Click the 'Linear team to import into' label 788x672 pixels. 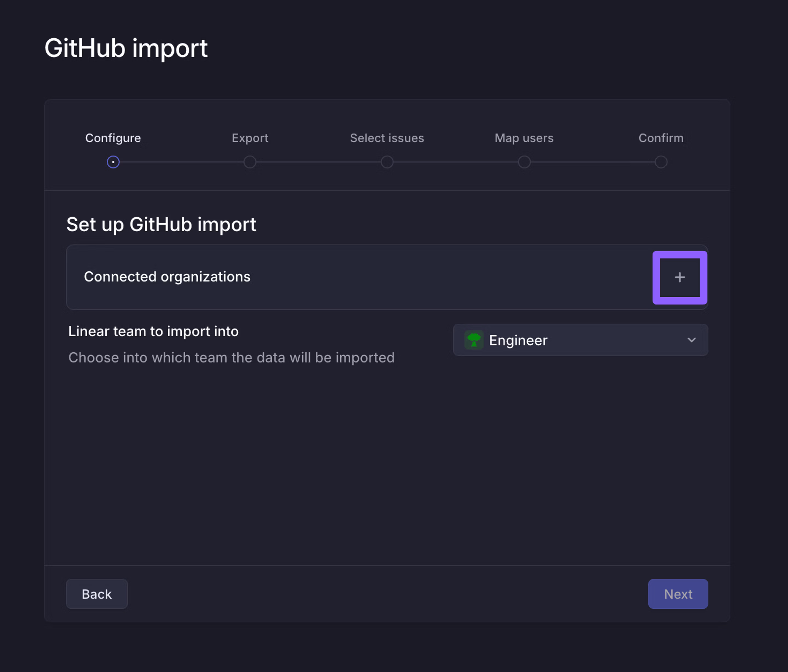click(x=153, y=331)
